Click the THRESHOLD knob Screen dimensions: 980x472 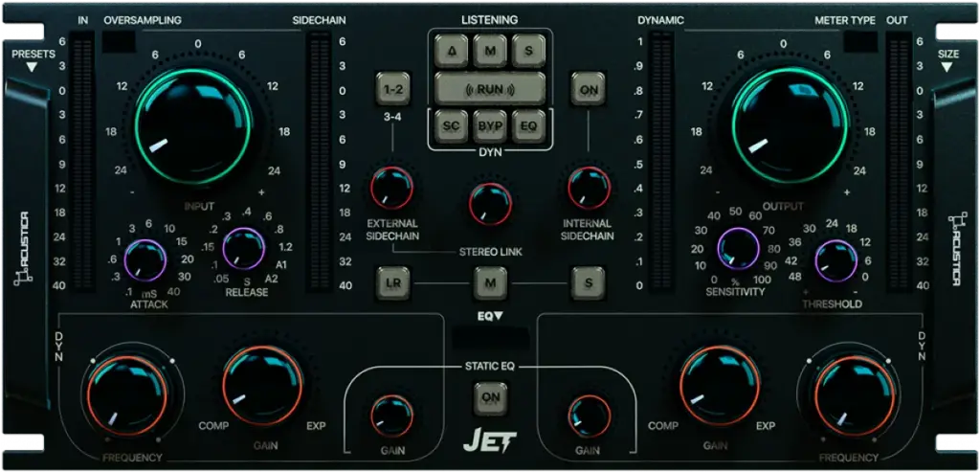[836, 260]
